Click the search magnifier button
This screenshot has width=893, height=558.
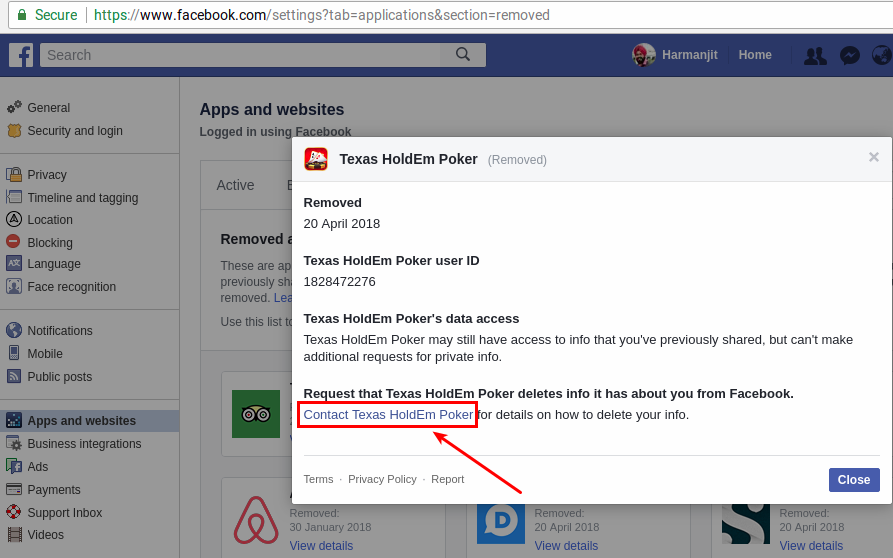point(463,55)
